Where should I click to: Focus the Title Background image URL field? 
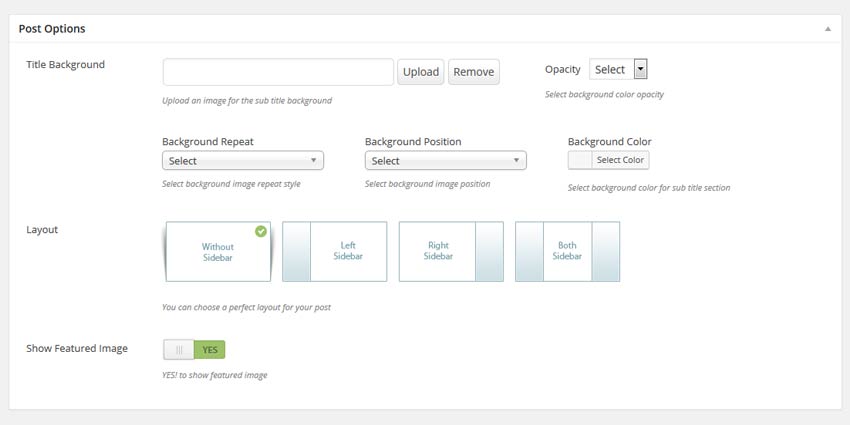(x=278, y=72)
